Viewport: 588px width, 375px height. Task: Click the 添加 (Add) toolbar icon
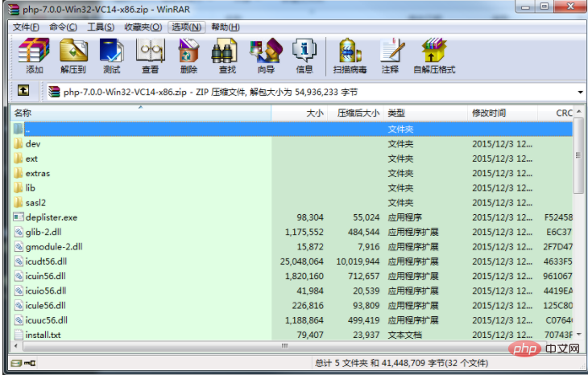click(34, 56)
